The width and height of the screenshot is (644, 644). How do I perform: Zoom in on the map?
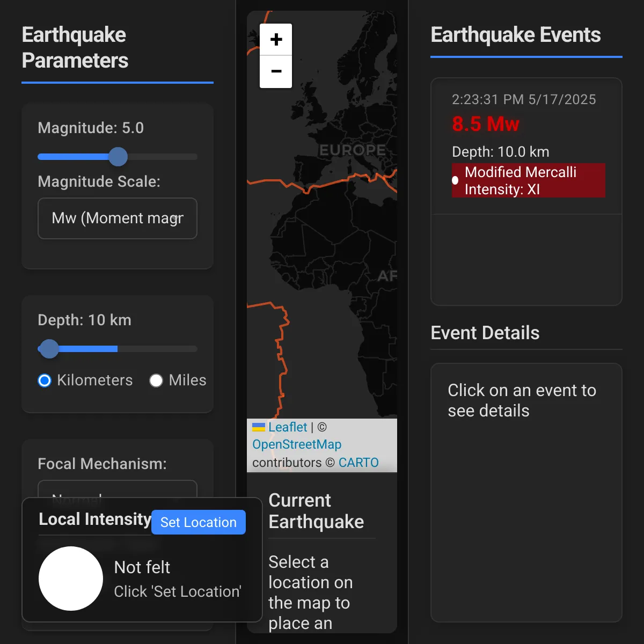(276, 40)
